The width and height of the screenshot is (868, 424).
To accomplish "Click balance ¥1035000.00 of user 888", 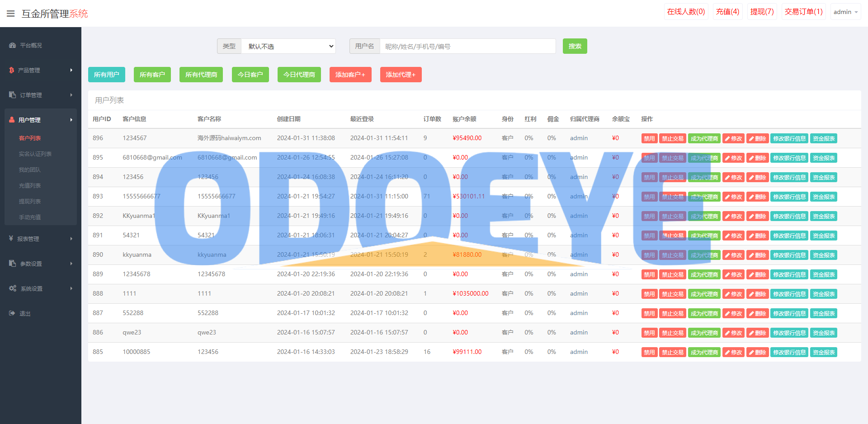I will click(x=471, y=293).
